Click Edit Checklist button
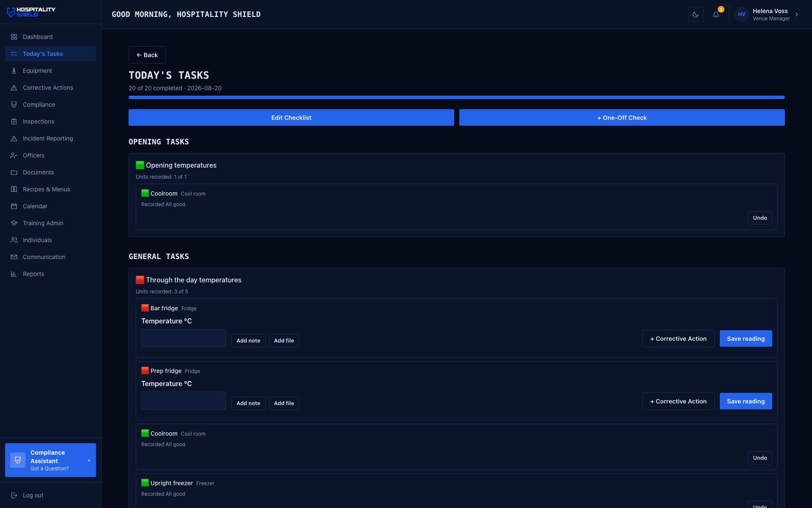The image size is (812, 508). 291,118
